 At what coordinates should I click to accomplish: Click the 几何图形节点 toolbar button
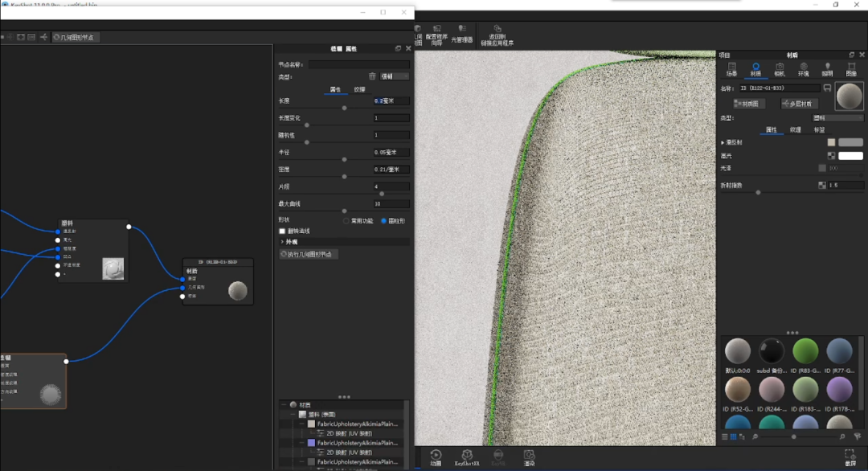[x=74, y=38]
